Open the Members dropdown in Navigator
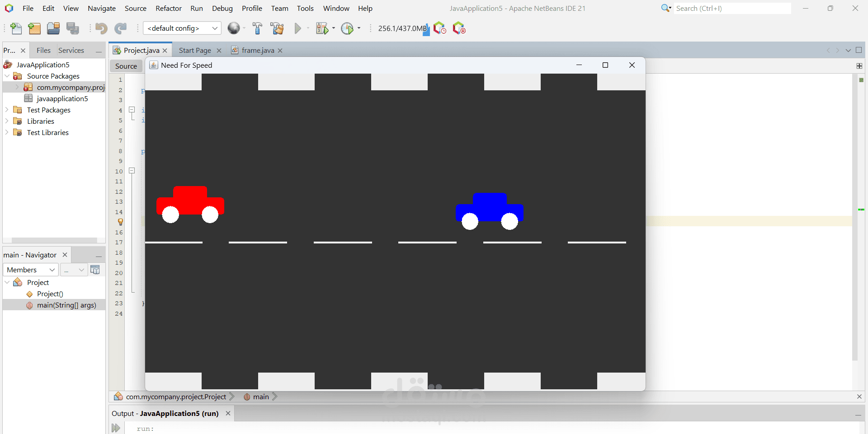The image size is (868, 434). pos(31,270)
